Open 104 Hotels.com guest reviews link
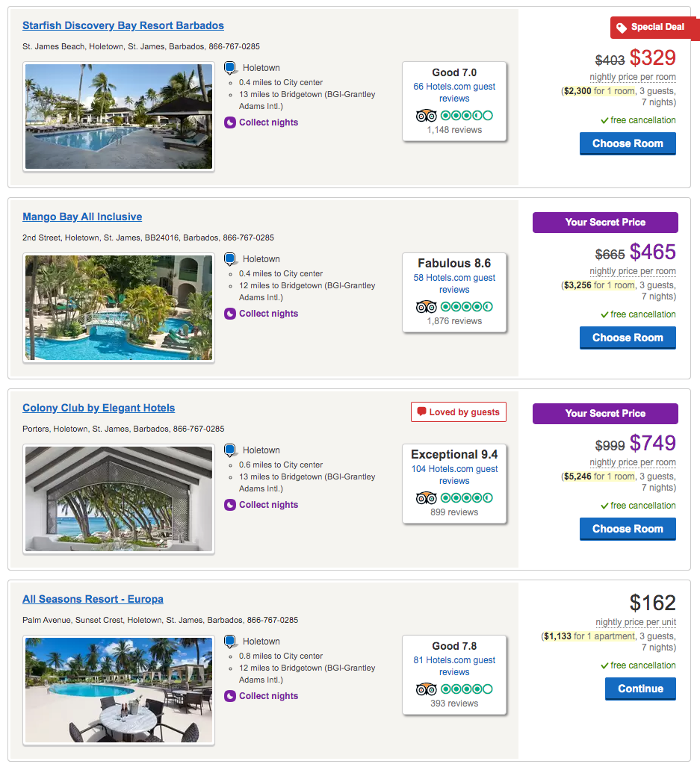This screenshot has height=770, width=700. (454, 475)
